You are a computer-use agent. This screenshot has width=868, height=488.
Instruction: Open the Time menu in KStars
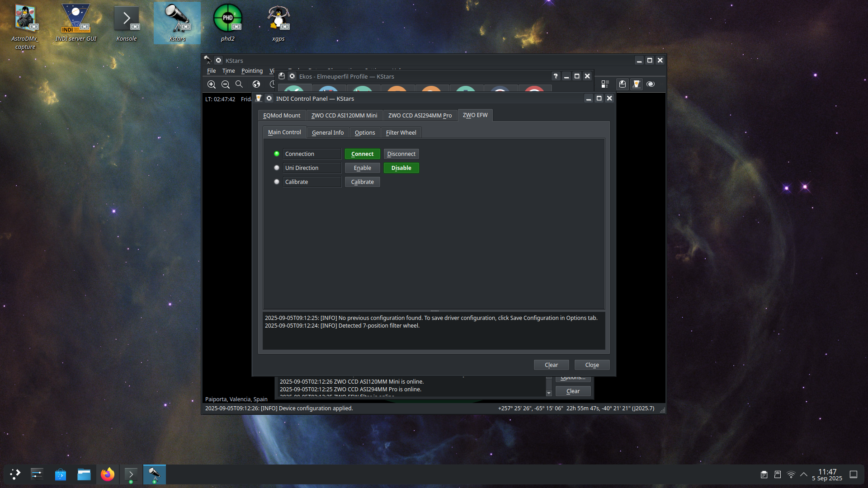[x=228, y=71]
